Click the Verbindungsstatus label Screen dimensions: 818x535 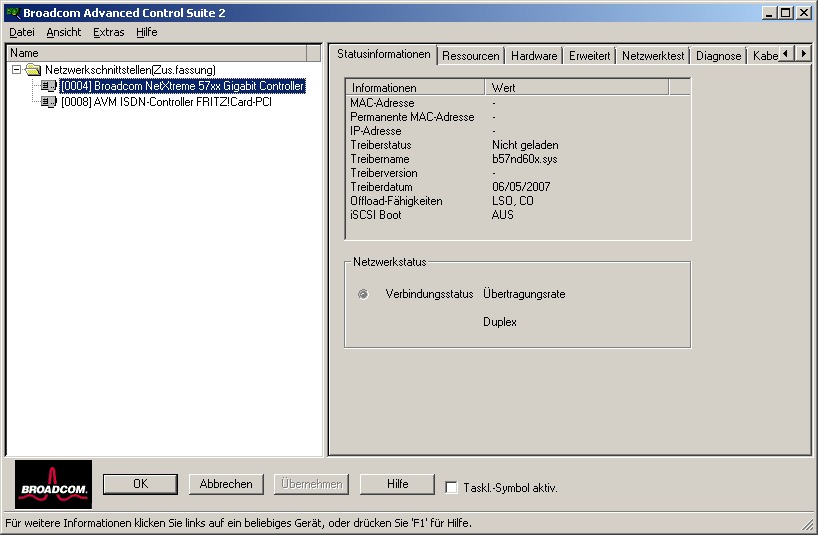[x=429, y=294]
